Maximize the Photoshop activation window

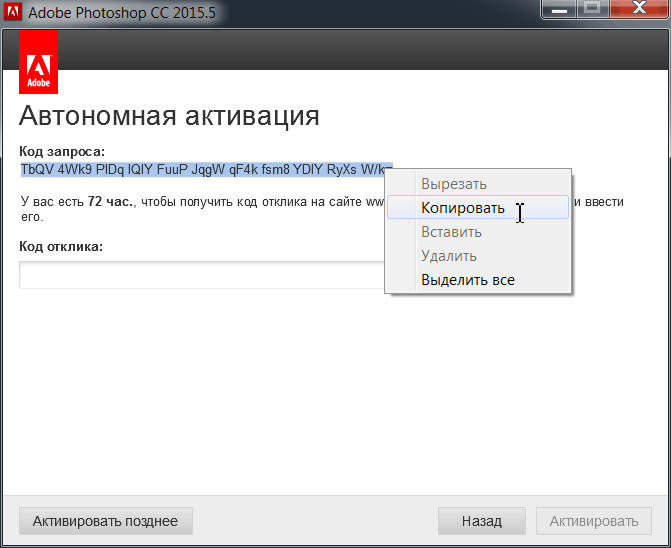pyautogui.click(x=592, y=9)
